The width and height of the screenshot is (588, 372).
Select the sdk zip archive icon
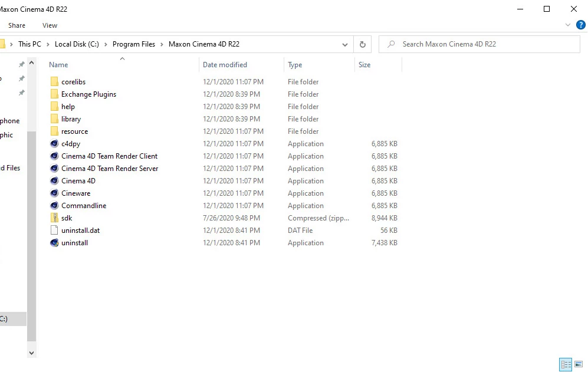point(54,218)
